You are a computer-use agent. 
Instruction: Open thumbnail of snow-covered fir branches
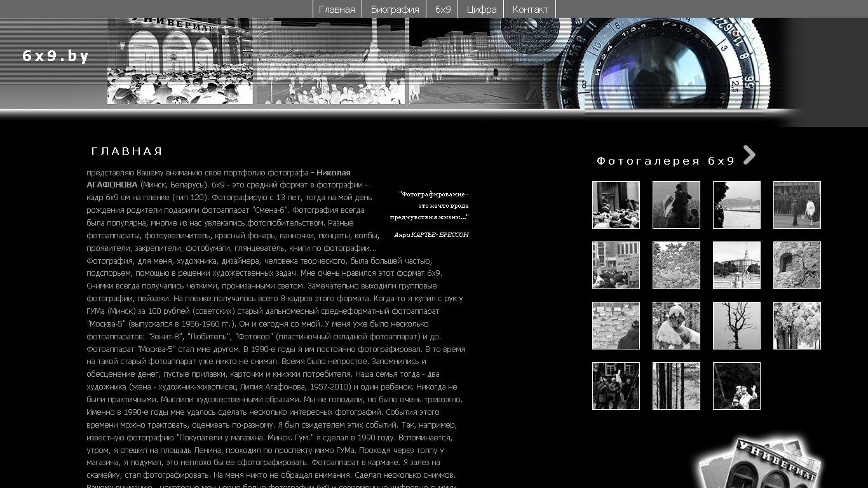(x=676, y=265)
